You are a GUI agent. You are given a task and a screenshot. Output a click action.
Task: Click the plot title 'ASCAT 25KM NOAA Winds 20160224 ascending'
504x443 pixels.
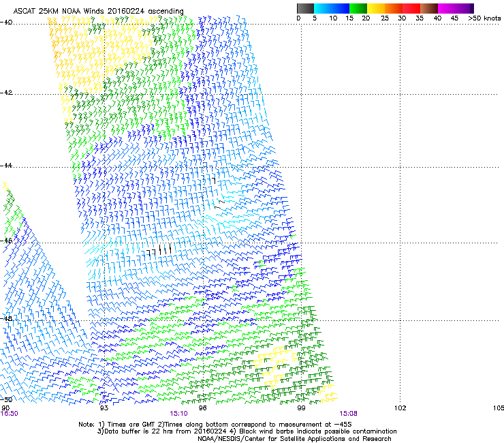(98, 11)
